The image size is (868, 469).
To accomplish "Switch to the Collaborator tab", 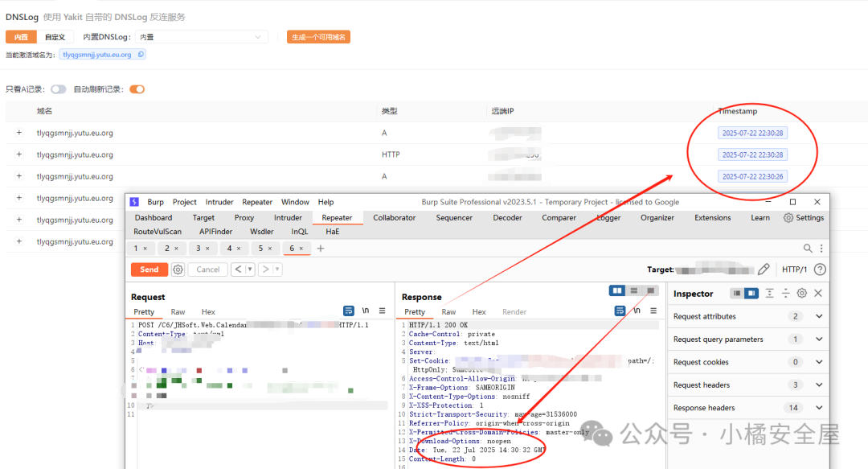I will [395, 217].
